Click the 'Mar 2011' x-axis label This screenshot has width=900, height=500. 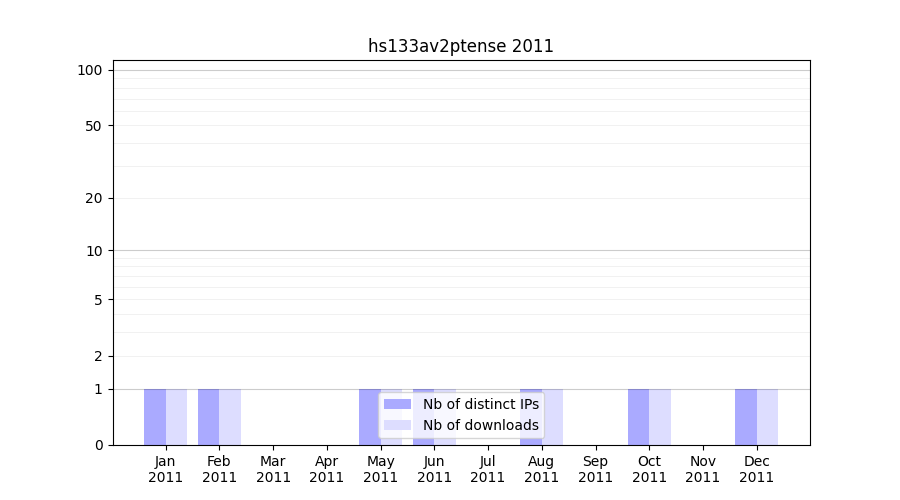(273, 469)
